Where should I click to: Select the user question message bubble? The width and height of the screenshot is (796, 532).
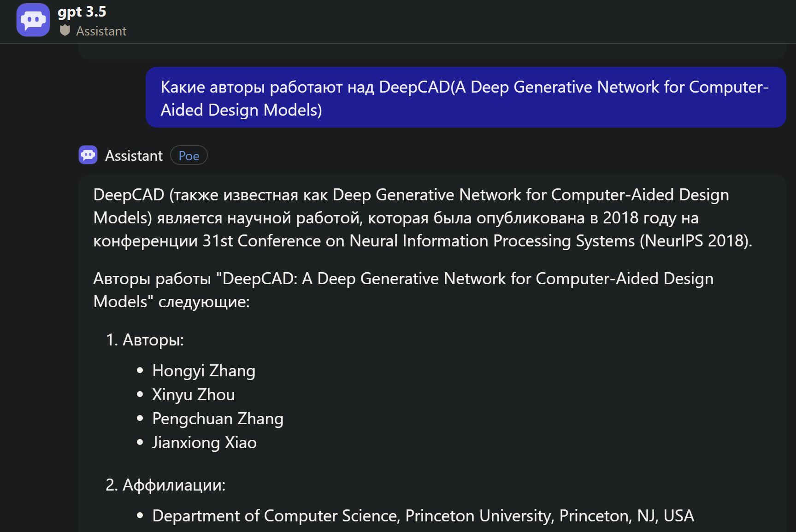pos(466,98)
